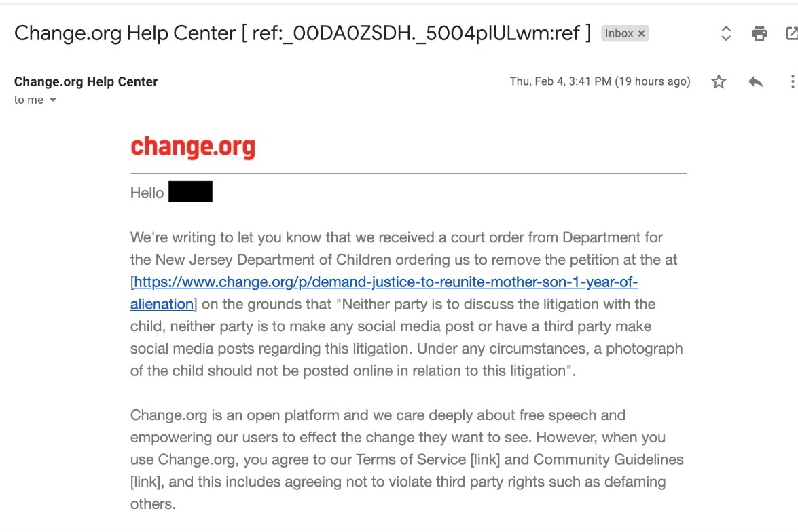Click the red change.org logo

(x=193, y=147)
